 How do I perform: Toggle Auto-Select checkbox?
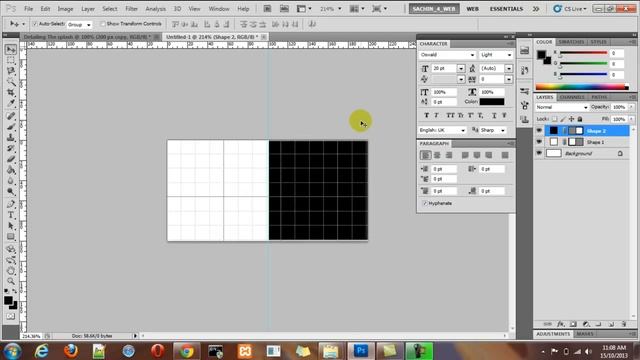pos(35,24)
